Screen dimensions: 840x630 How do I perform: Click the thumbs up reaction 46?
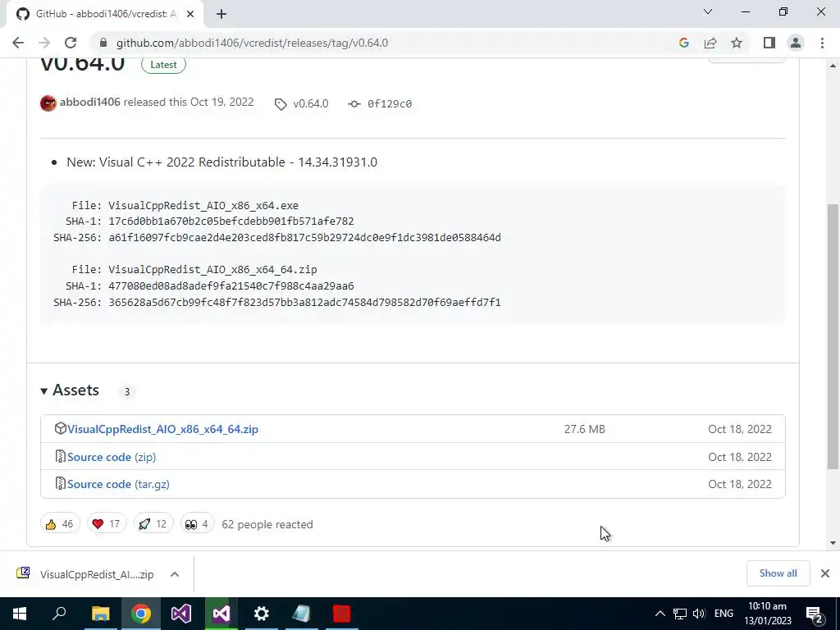coord(60,523)
